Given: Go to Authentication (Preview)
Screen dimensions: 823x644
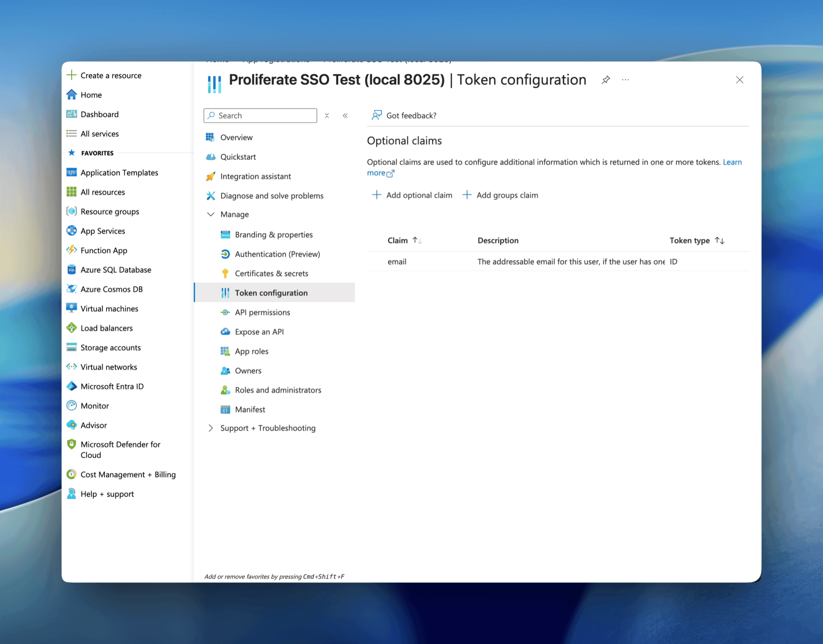Looking at the screenshot, I should (x=277, y=254).
